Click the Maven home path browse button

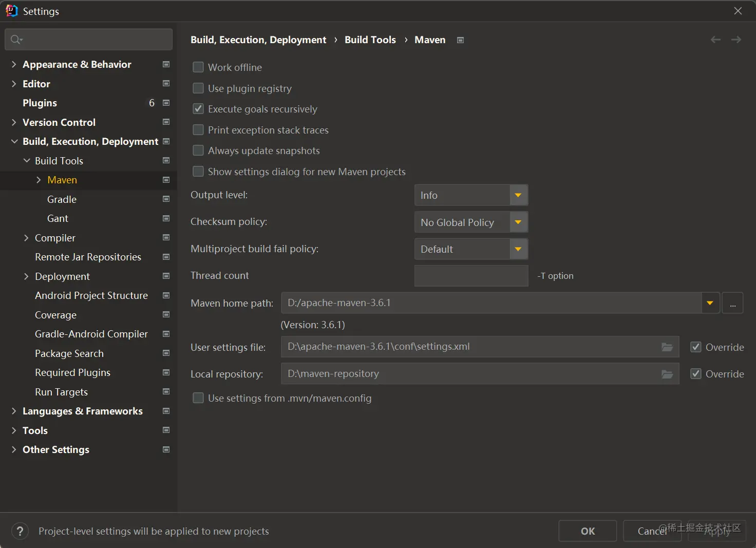pyautogui.click(x=732, y=303)
